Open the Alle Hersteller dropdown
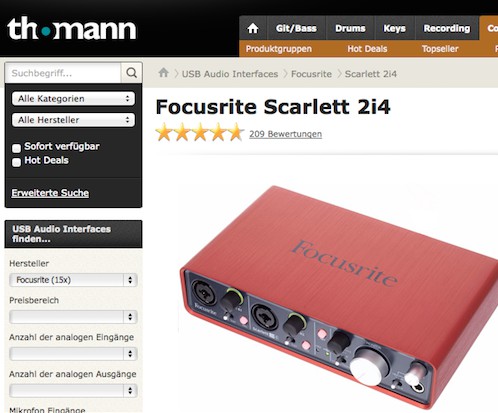 coord(73,120)
